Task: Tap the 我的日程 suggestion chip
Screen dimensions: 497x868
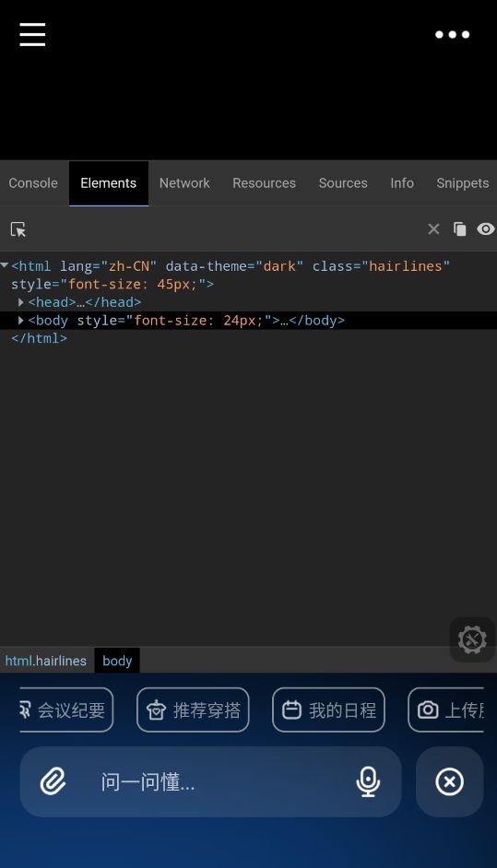Action: click(328, 710)
